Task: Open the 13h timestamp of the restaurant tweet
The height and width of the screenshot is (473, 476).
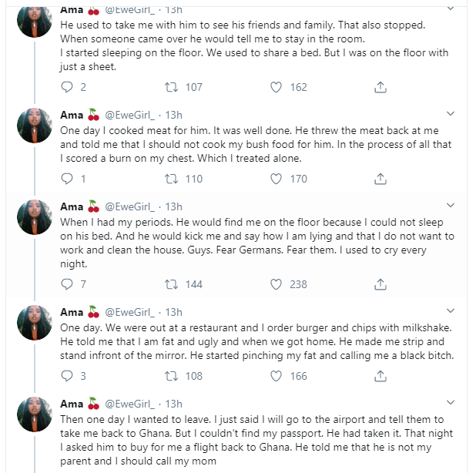Action: [x=174, y=312]
